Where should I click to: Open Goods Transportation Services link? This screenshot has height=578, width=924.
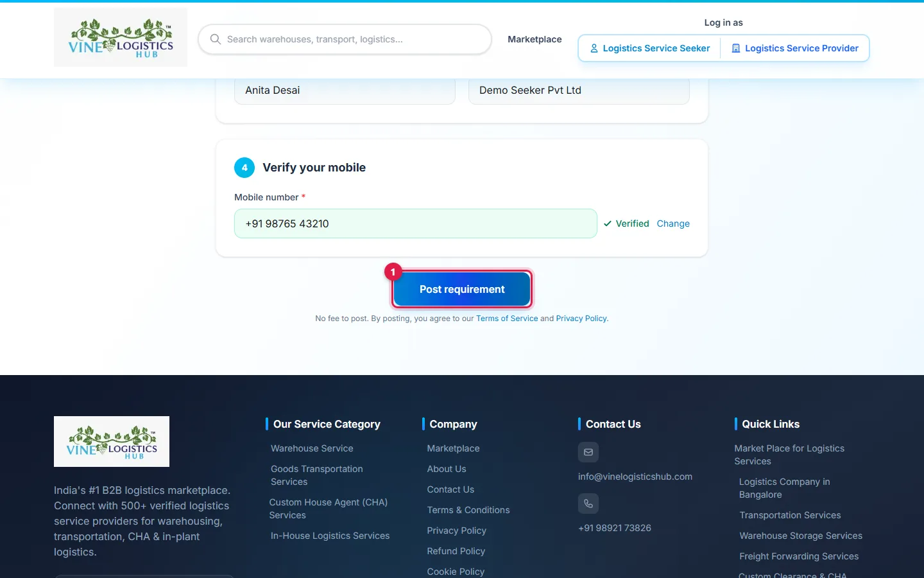click(x=317, y=475)
